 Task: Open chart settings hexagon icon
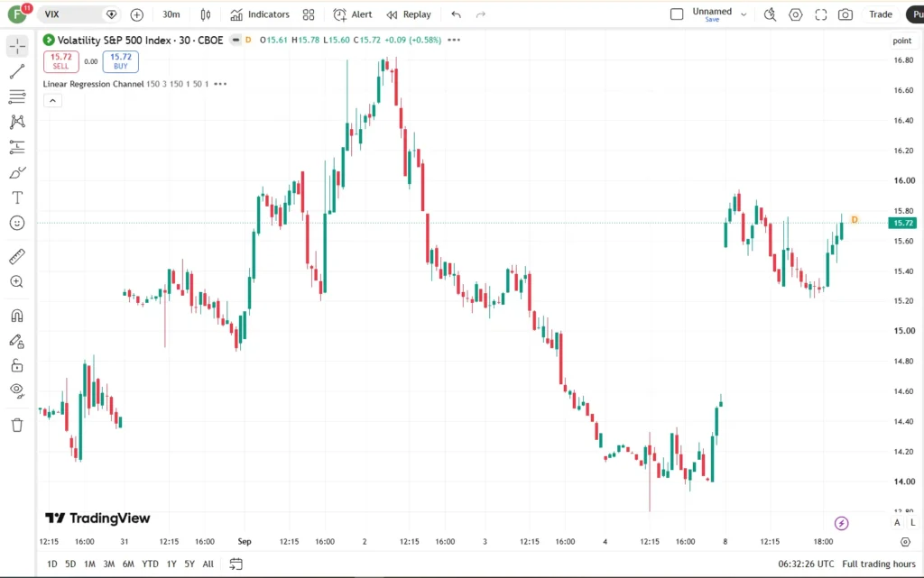(796, 14)
